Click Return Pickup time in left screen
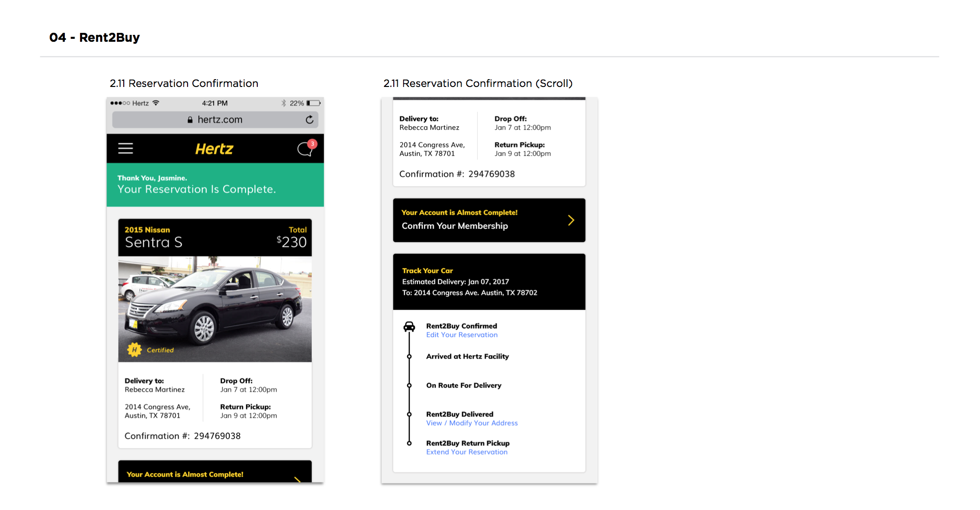The width and height of the screenshot is (980, 510). 248,416
